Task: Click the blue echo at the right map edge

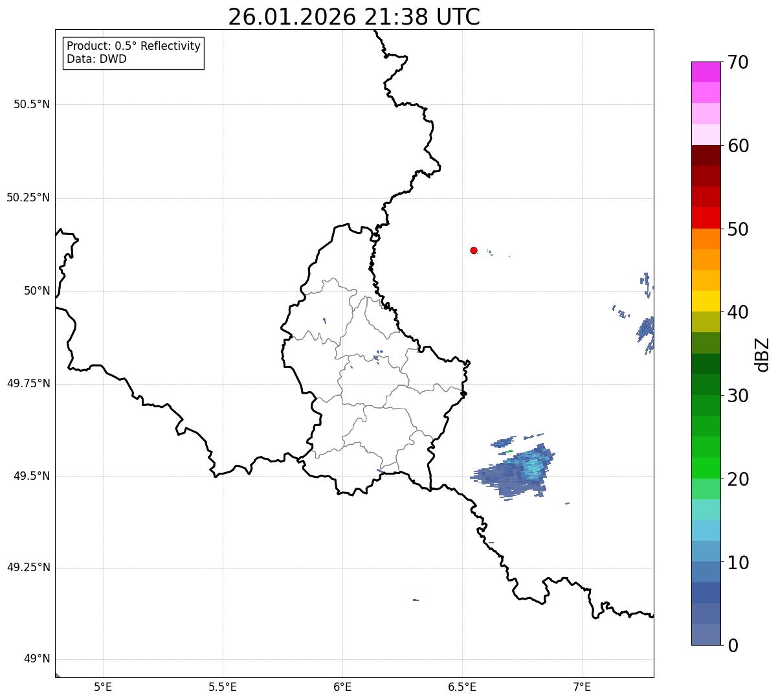Action: point(646,330)
